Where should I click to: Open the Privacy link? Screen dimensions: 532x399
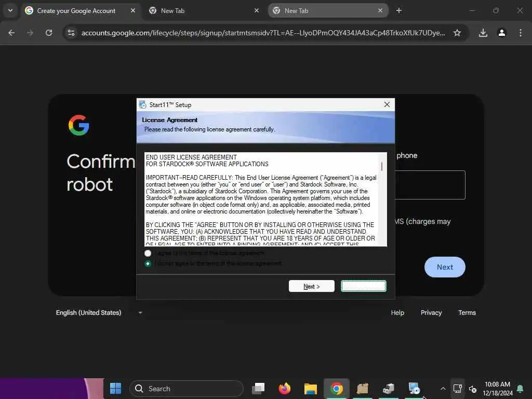pos(431,312)
